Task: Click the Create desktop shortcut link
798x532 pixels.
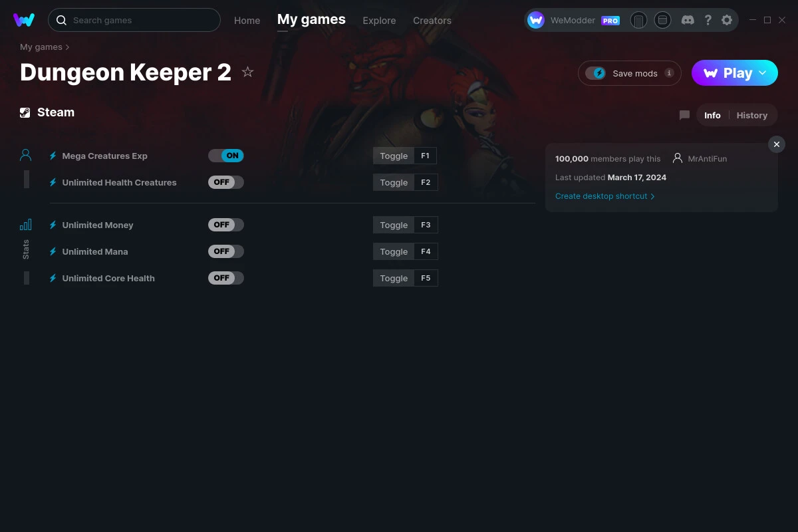Action: point(601,196)
